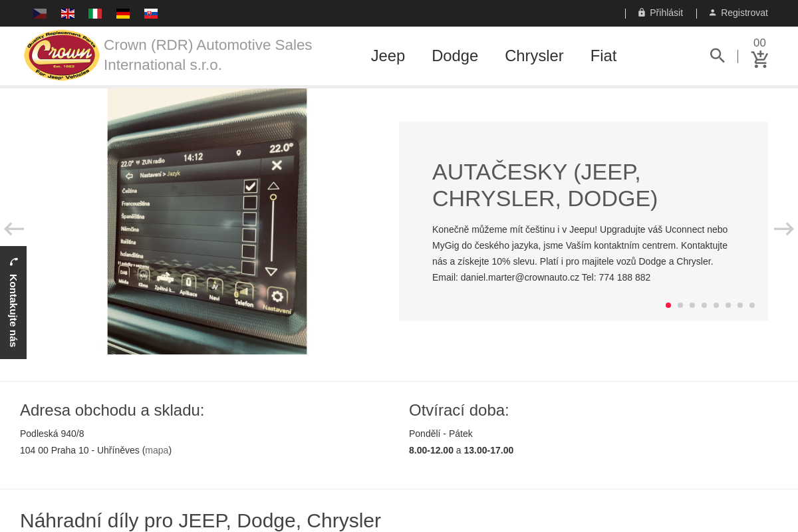Select the fourth slider dot
Viewport: 798px width, 532px height.
coord(704,305)
